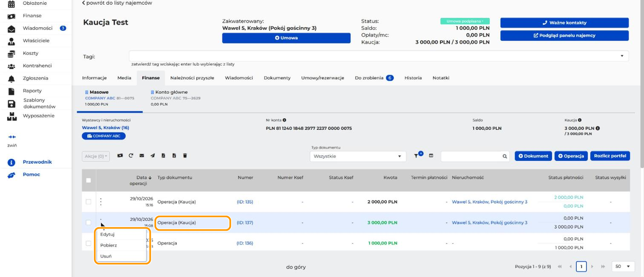Expand the Akcje (0) dropdown
The image size is (644, 277).
pyautogui.click(x=96, y=156)
